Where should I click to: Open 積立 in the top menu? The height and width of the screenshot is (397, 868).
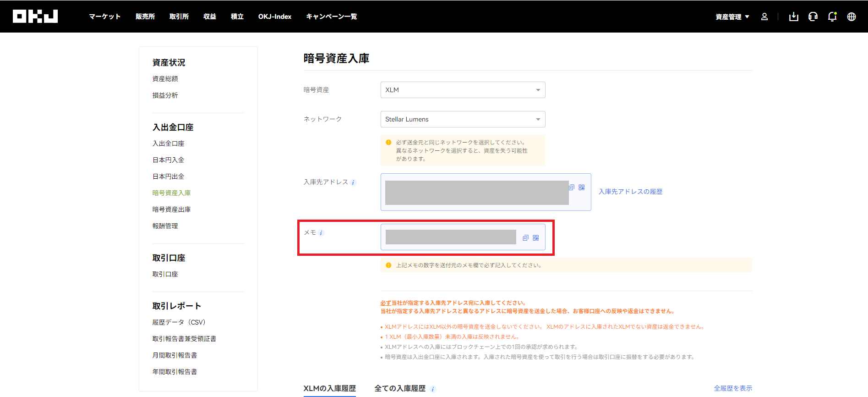pyautogui.click(x=237, y=17)
